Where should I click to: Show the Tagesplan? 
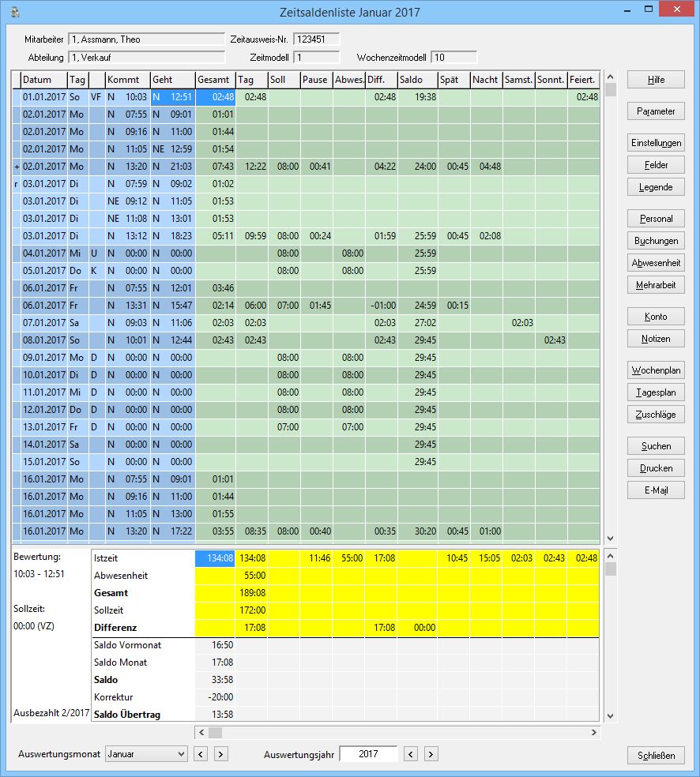pos(656,392)
